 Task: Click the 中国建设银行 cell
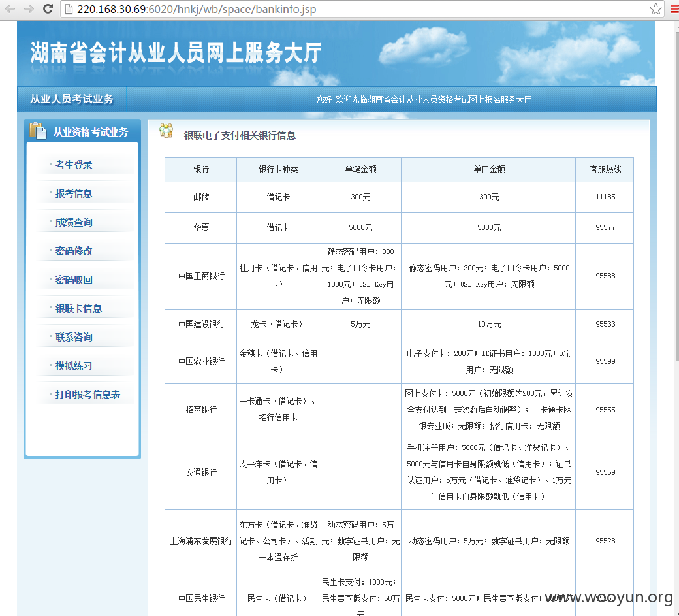point(201,325)
